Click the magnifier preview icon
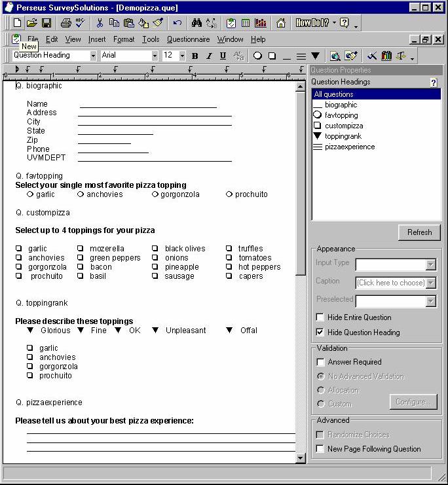 335,56
